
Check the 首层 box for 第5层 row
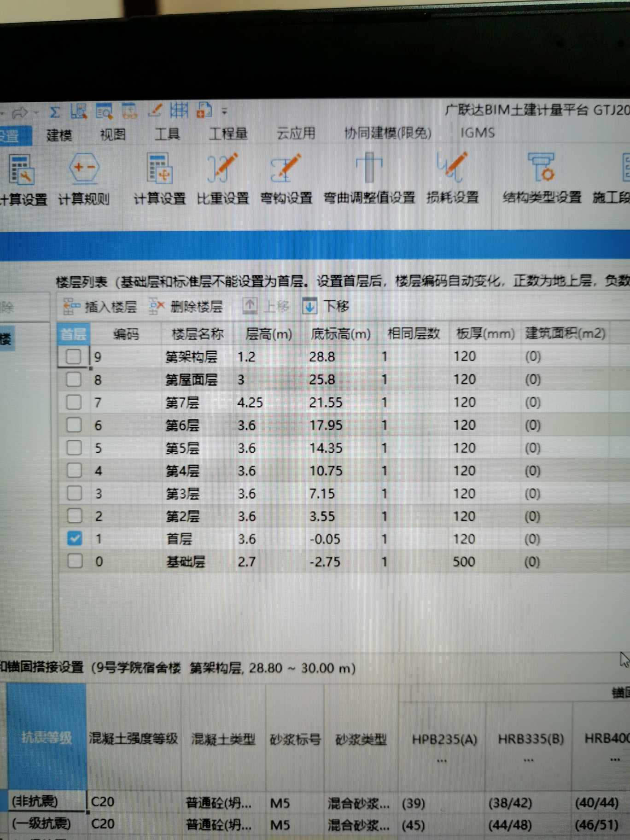point(75,448)
